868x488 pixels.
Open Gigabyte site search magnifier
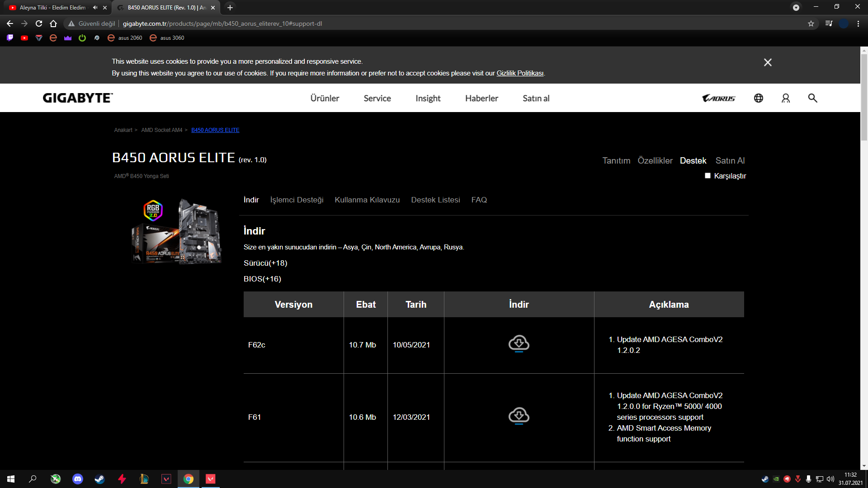(x=812, y=98)
